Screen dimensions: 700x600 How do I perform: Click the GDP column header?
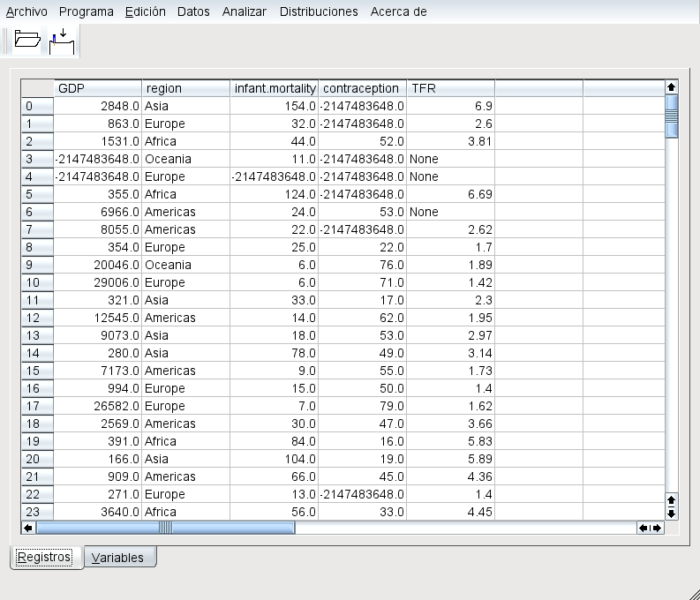tap(97, 88)
